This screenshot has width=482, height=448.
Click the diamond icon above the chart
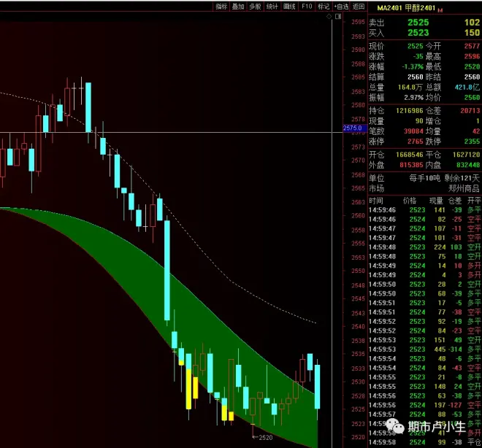[x=329, y=16]
